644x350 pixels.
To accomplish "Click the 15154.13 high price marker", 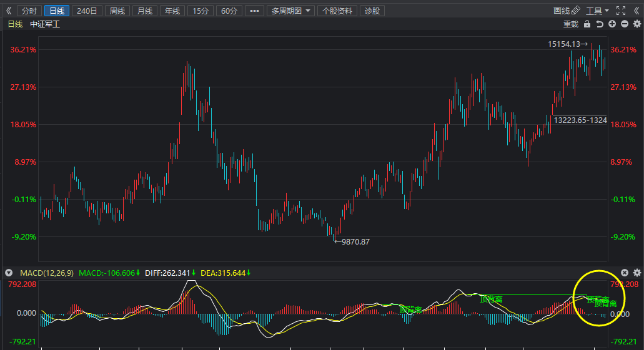I will [x=568, y=44].
